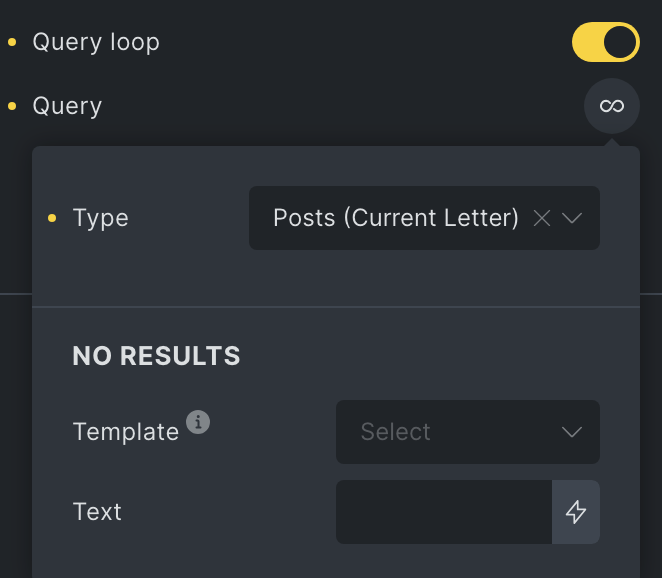This screenshot has height=578, width=662.
Task: Click the yellow dot beside Query
Action: [x=12, y=106]
